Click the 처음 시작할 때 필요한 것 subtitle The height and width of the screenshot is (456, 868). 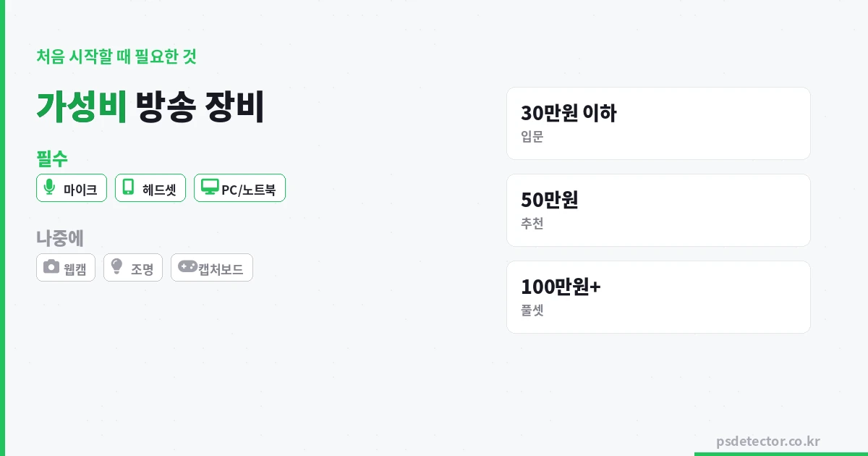coord(116,56)
